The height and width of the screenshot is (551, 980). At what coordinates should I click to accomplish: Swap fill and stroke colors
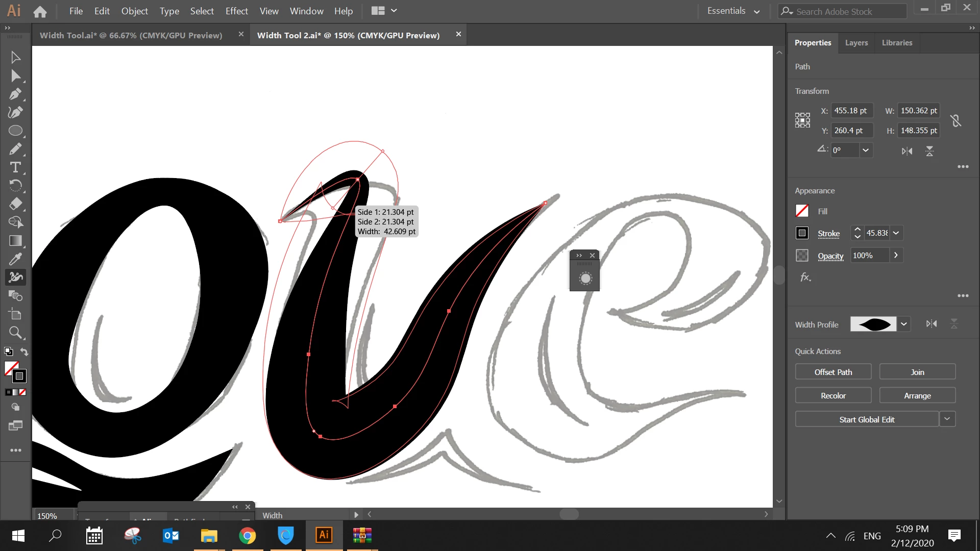pos(24,352)
